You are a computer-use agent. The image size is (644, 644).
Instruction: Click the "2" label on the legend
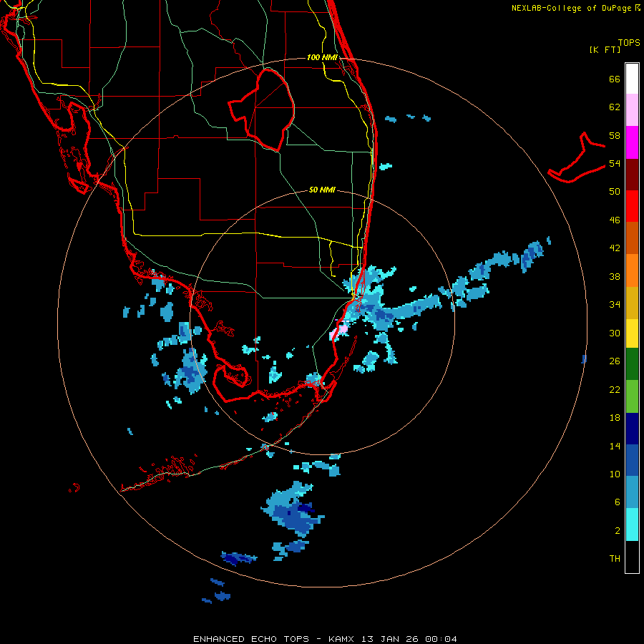(x=617, y=531)
